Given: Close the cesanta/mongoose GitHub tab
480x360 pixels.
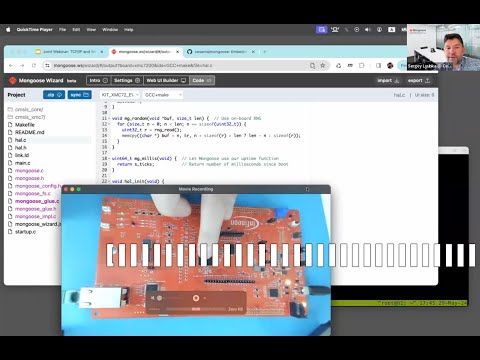Looking at the screenshot, I should [253, 52].
